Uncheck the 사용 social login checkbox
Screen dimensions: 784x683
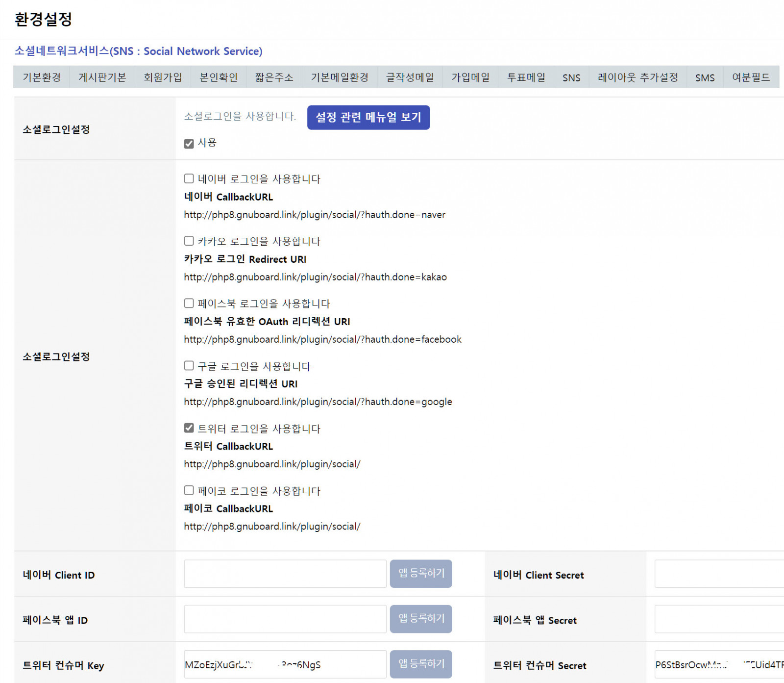pos(189,143)
